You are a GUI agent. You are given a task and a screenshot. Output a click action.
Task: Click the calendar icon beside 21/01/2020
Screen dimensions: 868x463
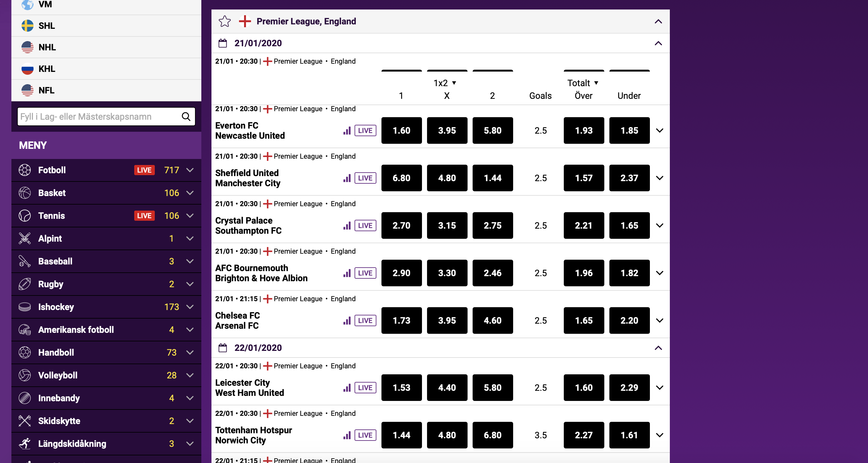click(223, 43)
